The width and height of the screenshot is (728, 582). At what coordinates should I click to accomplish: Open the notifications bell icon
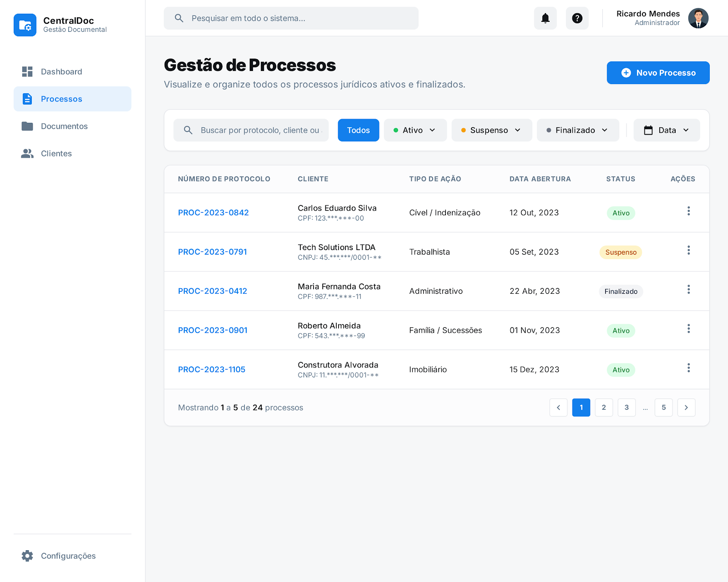[545, 18]
